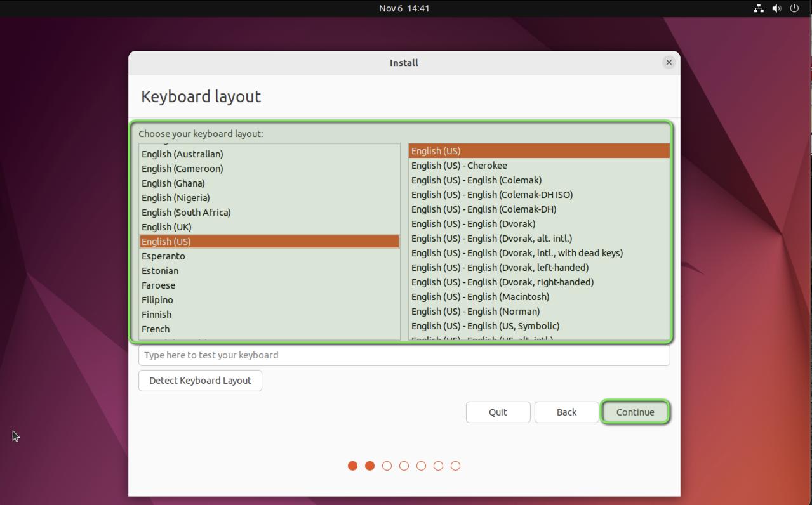The image size is (812, 505).
Task: Pick English (Norman) variant
Action: (x=476, y=312)
